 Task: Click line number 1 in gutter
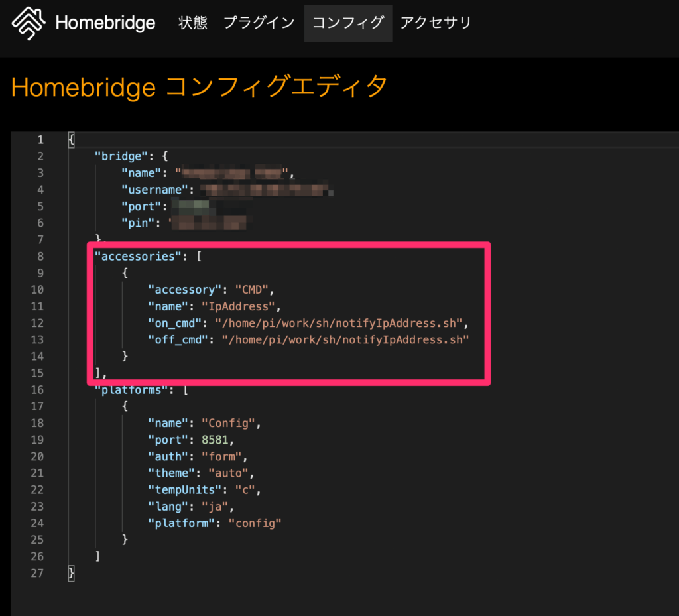pos(40,140)
